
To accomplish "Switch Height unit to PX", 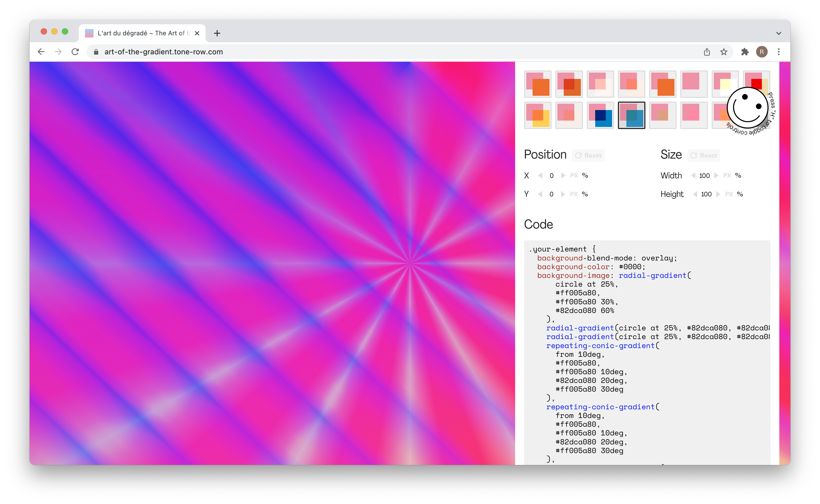I will coord(729,194).
